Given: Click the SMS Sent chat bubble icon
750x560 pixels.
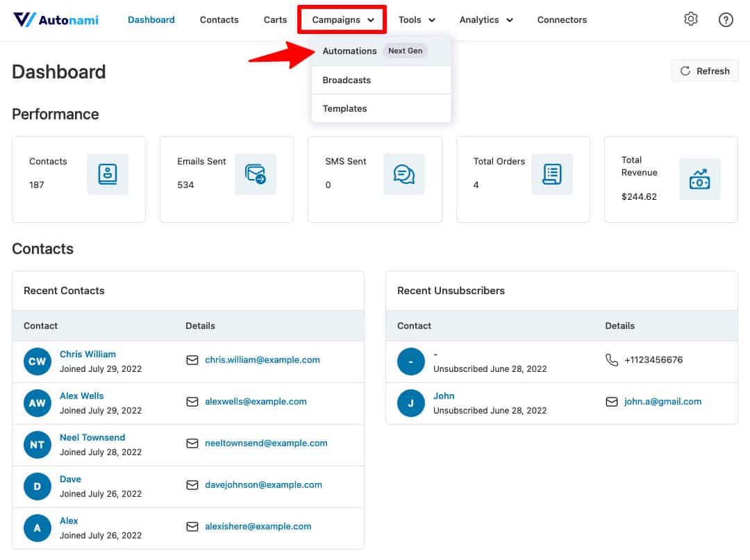Looking at the screenshot, I should coord(403,173).
